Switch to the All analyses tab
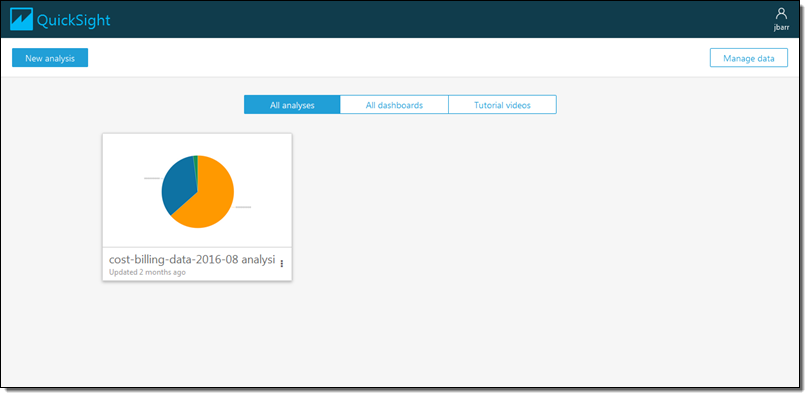The image size is (810, 398). (292, 104)
